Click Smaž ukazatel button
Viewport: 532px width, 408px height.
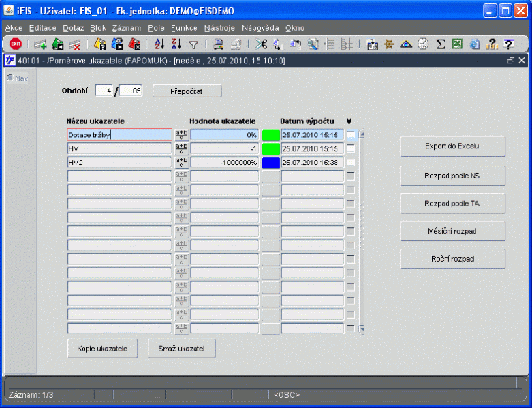(x=181, y=349)
